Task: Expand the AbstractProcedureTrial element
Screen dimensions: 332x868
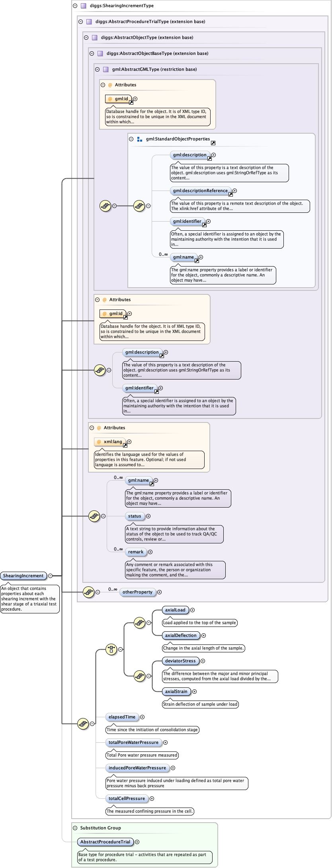Action: 137,842
